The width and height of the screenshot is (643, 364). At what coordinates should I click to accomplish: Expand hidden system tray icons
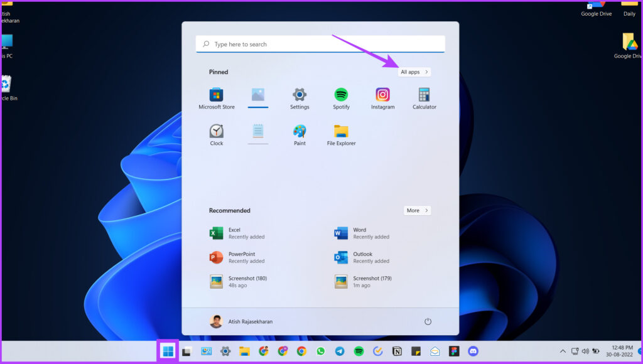(x=563, y=351)
